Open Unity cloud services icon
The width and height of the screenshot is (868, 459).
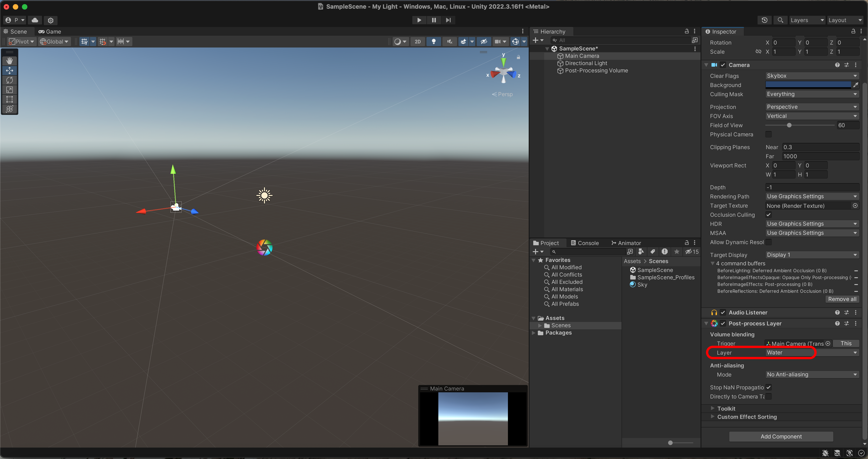pyautogui.click(x=35, y=20)
